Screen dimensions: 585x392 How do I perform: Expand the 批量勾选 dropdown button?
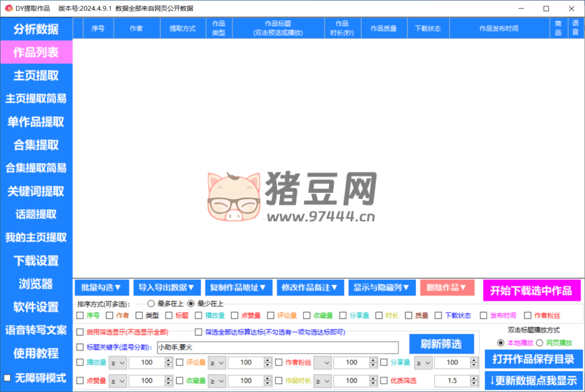coord(102,288)
